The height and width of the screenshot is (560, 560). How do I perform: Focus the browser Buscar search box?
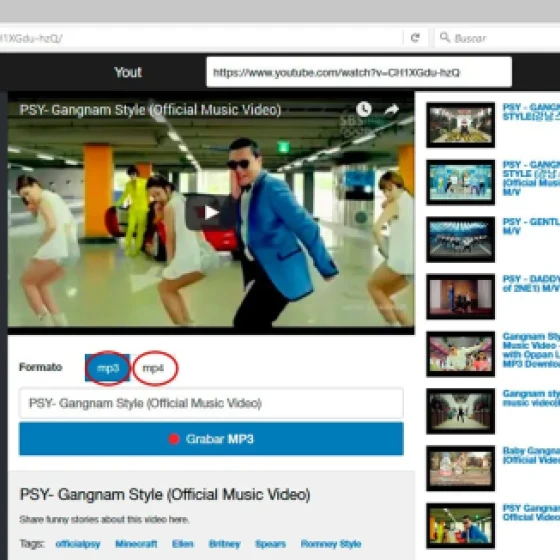[498, 38]
